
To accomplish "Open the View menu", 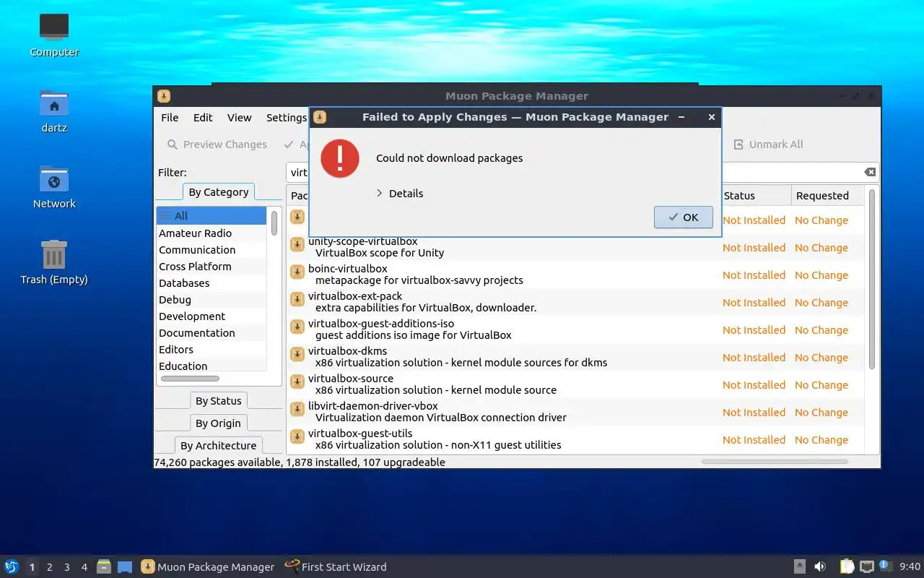I will (239, 118).
